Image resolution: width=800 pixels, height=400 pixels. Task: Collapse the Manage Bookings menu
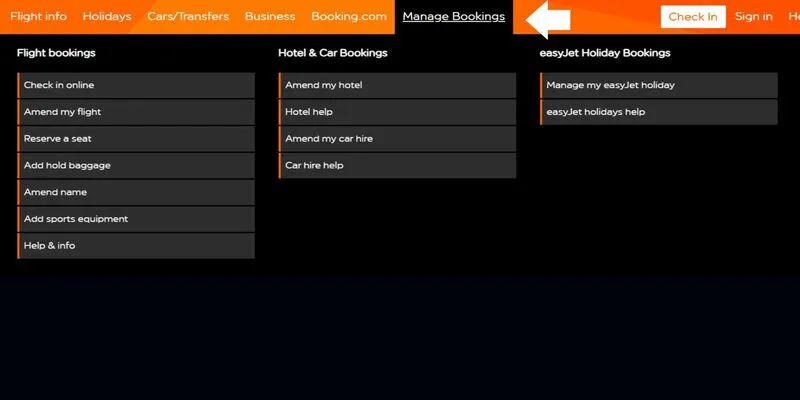(x=454, y=16)
